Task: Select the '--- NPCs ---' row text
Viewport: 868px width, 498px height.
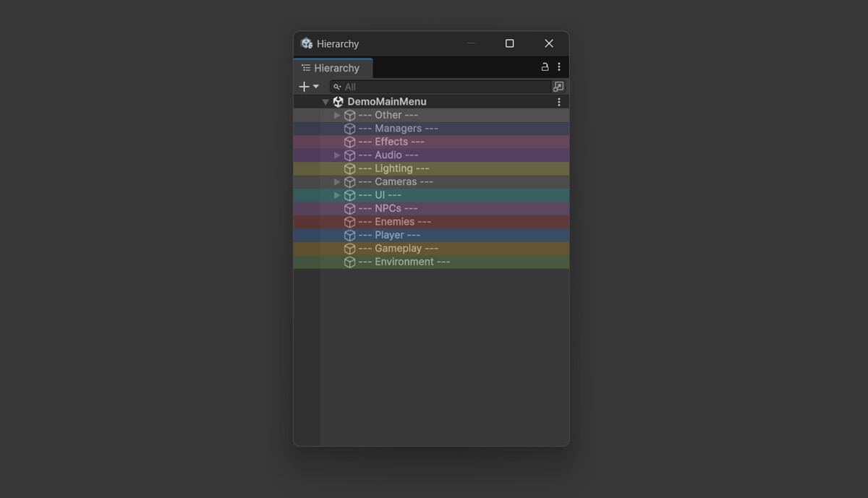Action: (x=388, y=209)
